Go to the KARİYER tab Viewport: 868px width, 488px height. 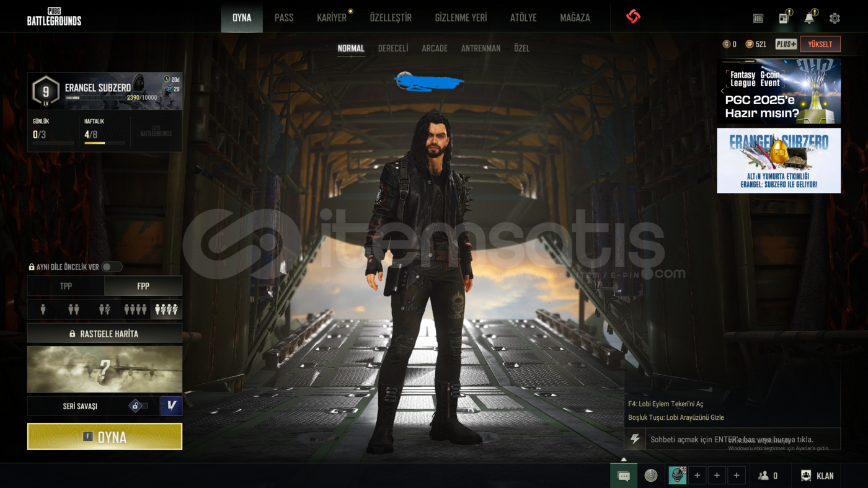tap(332, 17)
